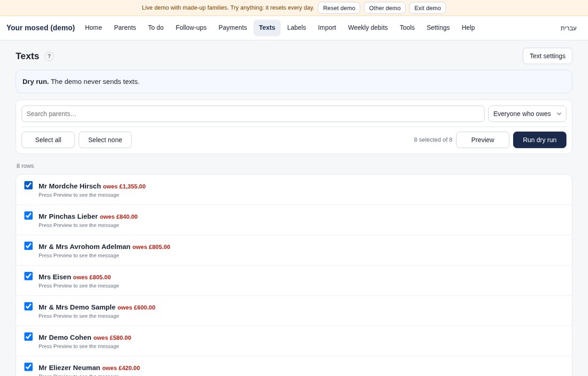Deselect the Mrs Eisen checkbox
The image size is (588, 376).
coord(28,276)
